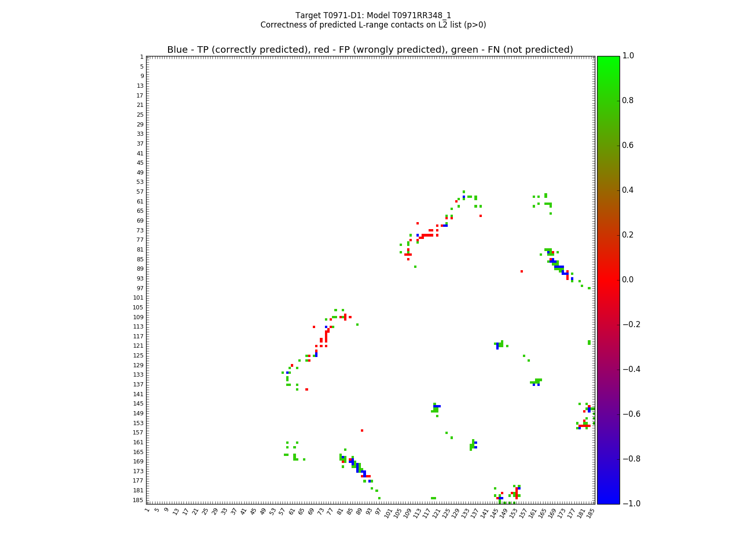Click the title "Target T0971-D1: Model T0971RR348_1"

tap(373, 15)
